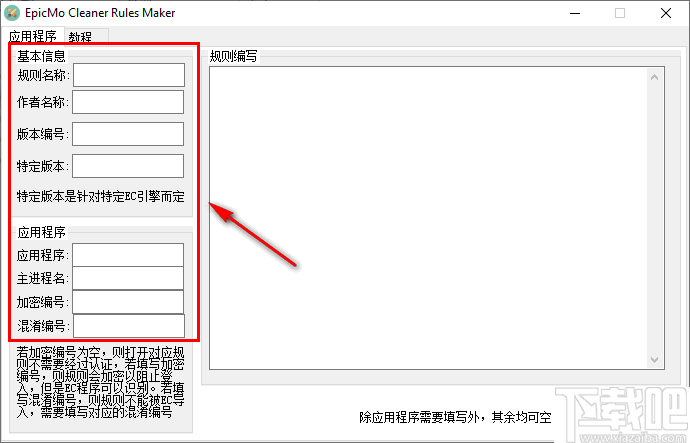Click the scroll down arrow in 规则编写

(654, 359)
